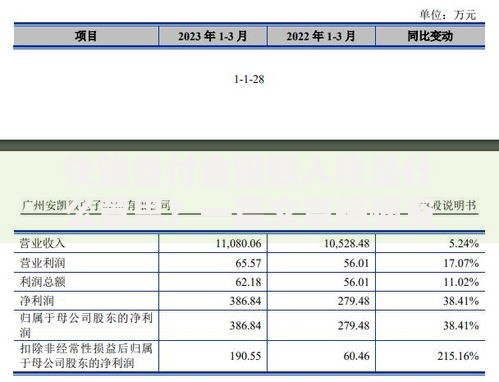499x382 pixels.
Task: Click '386.84' in the 净利润 row
Action: click(x=245, y=301)
